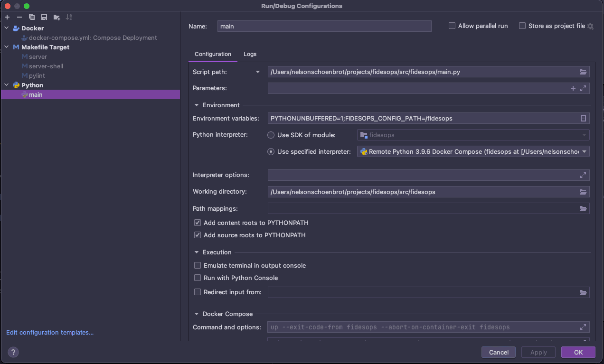Choose Use SDK of module option
Viewport: 604px width, 364px height.
coord(271,135)
